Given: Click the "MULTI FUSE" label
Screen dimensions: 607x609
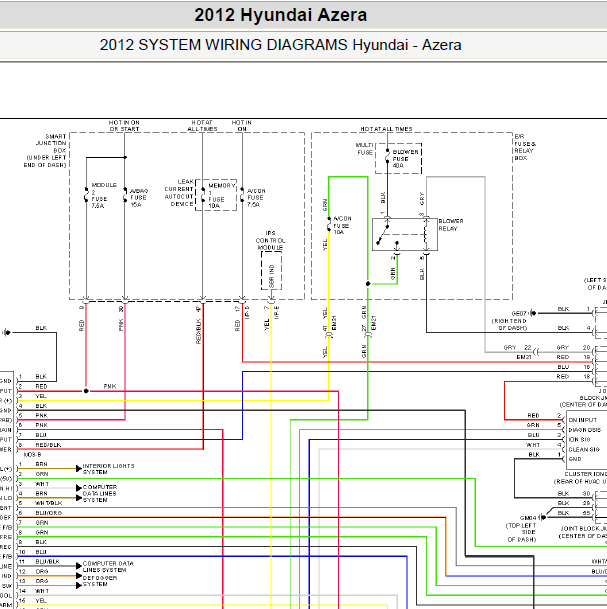Looking at the screenshot, I should coord(364,149).
